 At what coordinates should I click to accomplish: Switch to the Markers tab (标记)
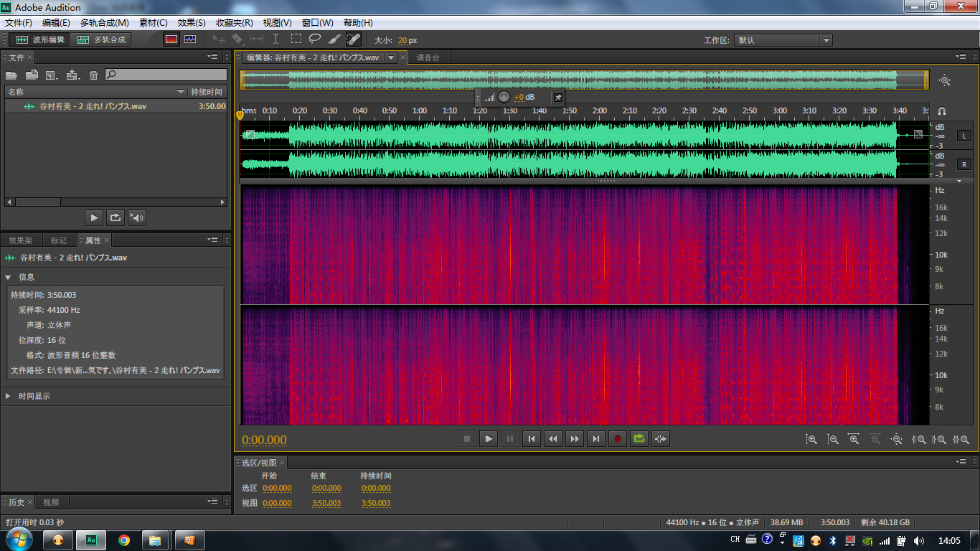[59, 240]
